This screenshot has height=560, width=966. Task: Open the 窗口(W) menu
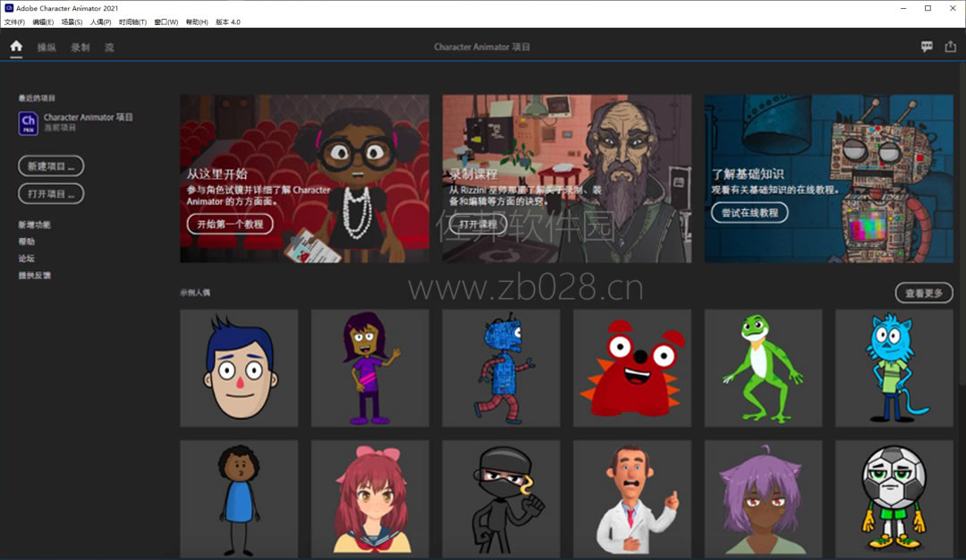pyautogui.click(x=165, y=22)
